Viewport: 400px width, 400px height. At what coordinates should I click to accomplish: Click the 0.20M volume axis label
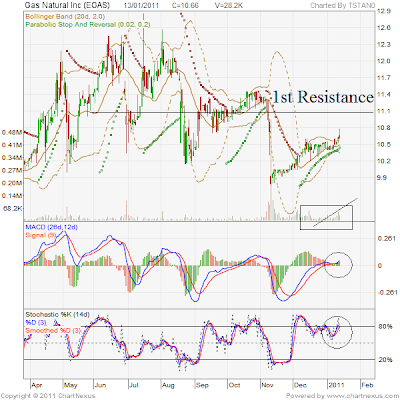click(12, 183)
